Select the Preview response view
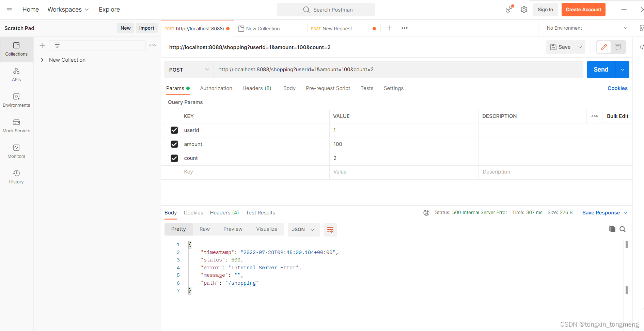The image size is (644, 331). (233, 229)
